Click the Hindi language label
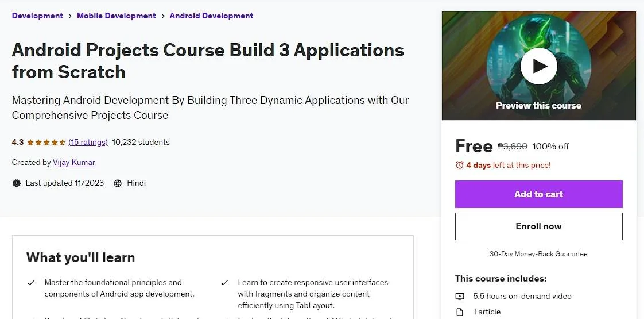Image resolution: width=644 pixels, height=319 pixels. pos(137,183)
